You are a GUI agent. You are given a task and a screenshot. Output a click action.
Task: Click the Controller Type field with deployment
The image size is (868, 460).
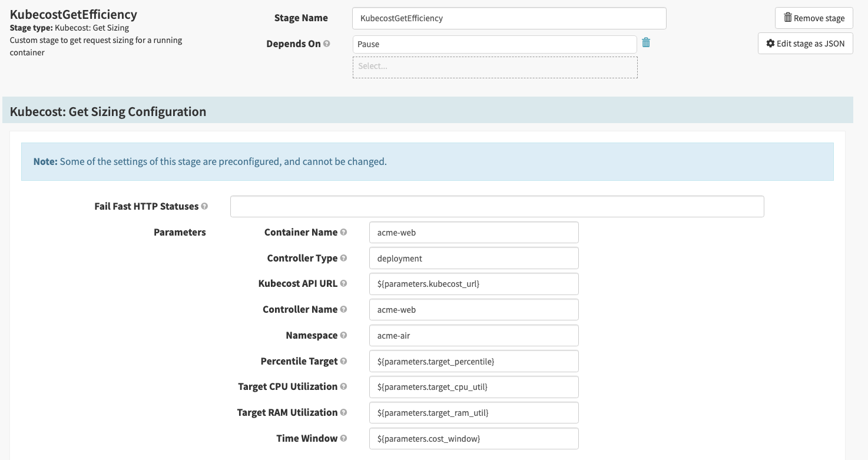[x=473, y=258]
